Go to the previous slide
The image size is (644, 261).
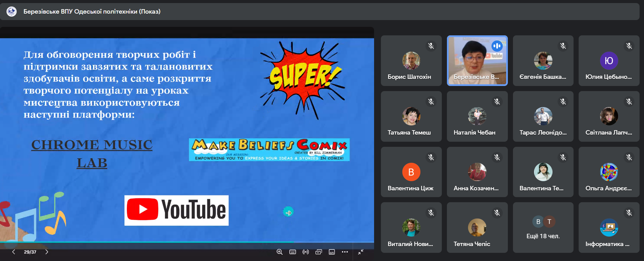point(14,252)
